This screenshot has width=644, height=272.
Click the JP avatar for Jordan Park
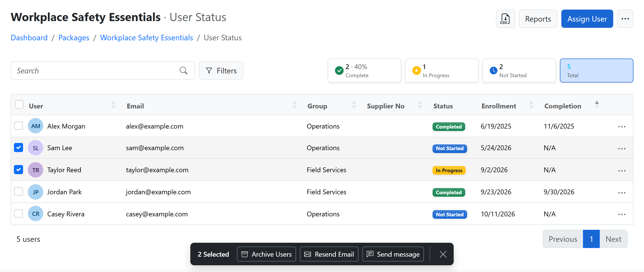(36, 192)
